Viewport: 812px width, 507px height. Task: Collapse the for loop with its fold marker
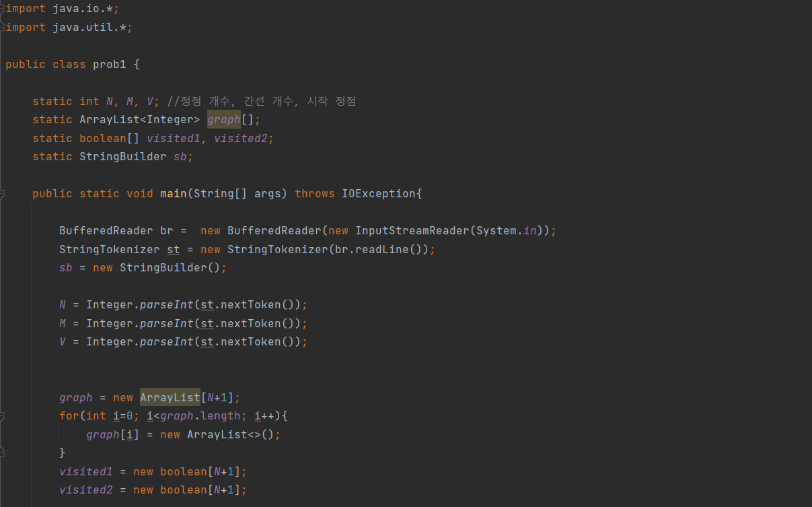pyautogui.click(x=2, y=416)
